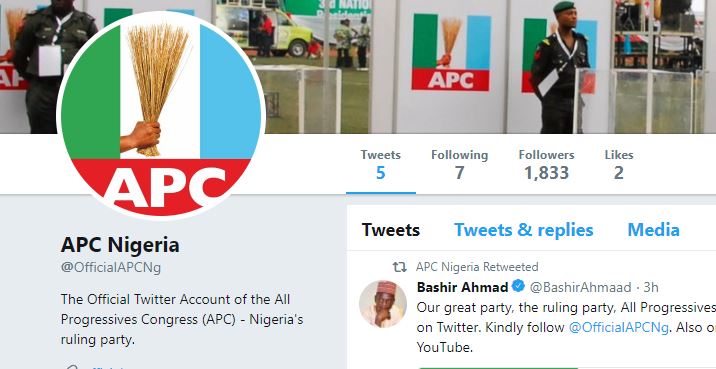This screenshot has width=716, height=369.
Task: Switch to the Media tab
Action: point(653,230)
